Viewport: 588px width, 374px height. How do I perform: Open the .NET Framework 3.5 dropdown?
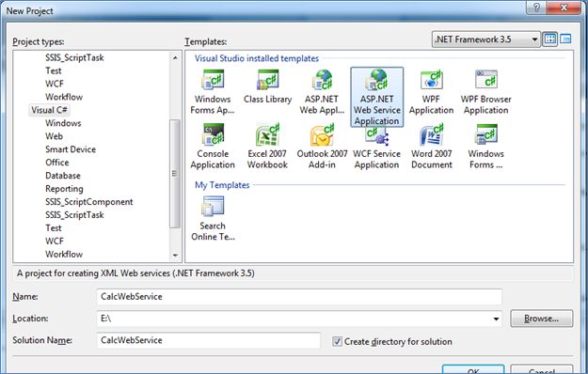point(486,39)
